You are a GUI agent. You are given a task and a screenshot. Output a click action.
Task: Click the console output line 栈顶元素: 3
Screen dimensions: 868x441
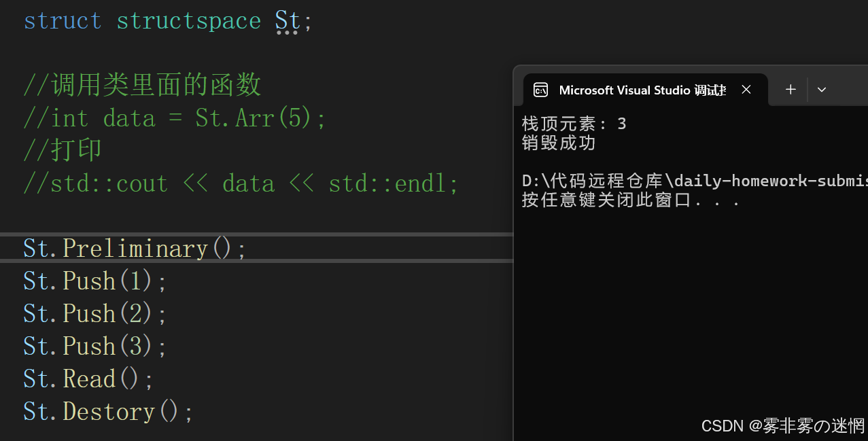tap(574, 124)
